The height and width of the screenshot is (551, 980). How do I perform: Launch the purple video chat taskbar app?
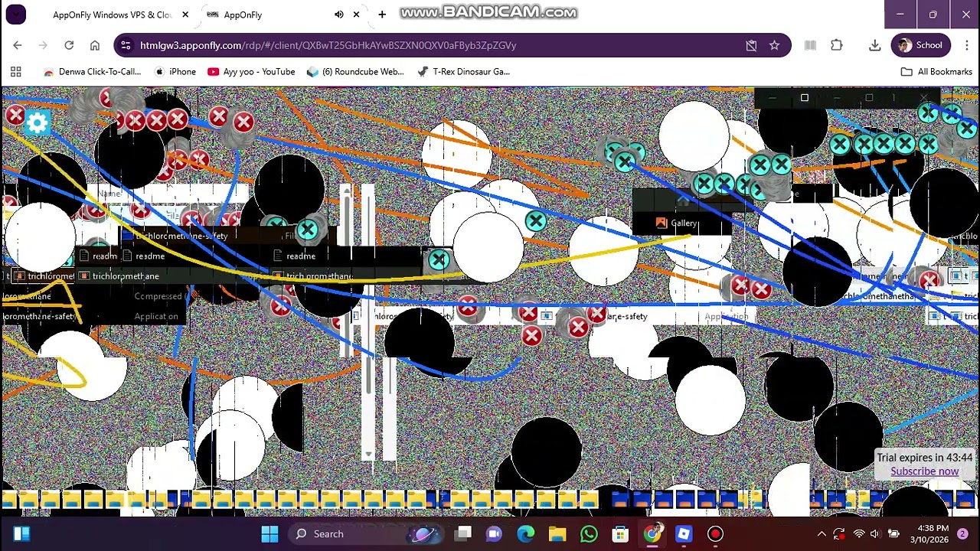coord(494,534)
